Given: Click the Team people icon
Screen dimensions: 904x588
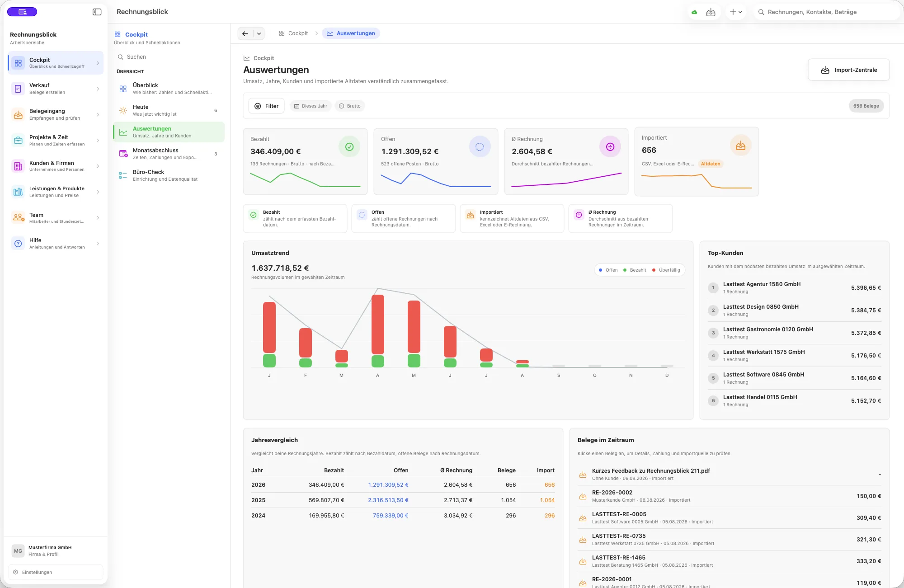Looking at the screenshot, I should click(18, 217).
